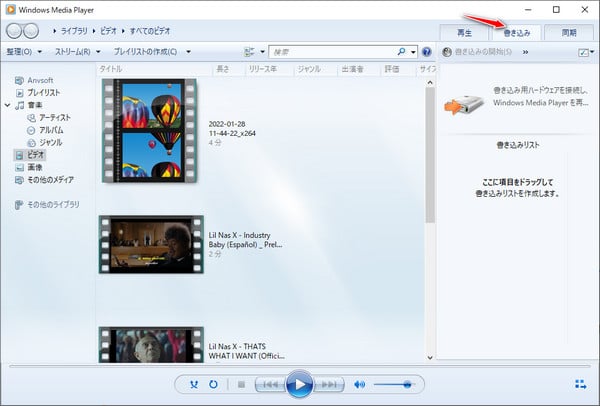Screen dimensions: 600x406
Task: Click the Stop button
Action: click(x=241, y=384)
